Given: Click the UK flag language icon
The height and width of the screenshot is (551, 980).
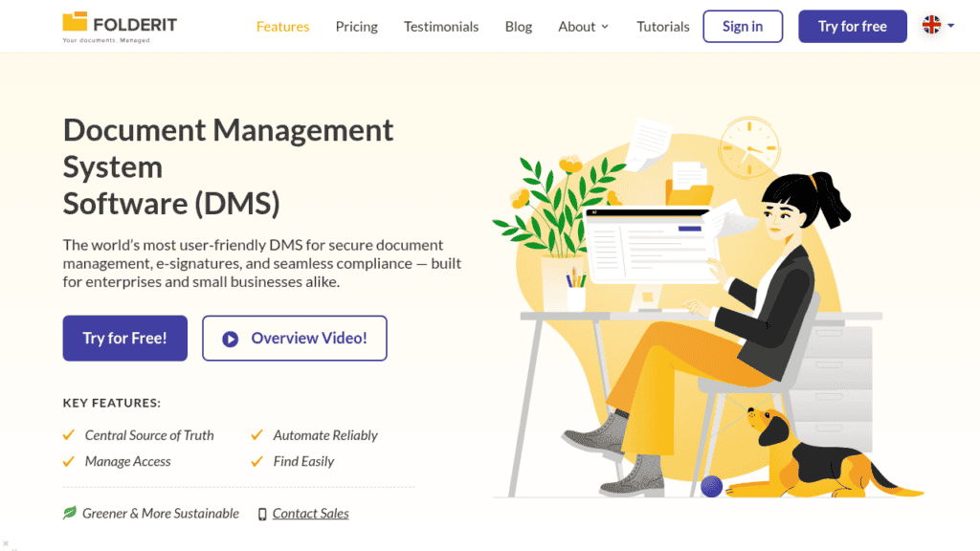Looking at the screenshot, I should coord(931,26).
